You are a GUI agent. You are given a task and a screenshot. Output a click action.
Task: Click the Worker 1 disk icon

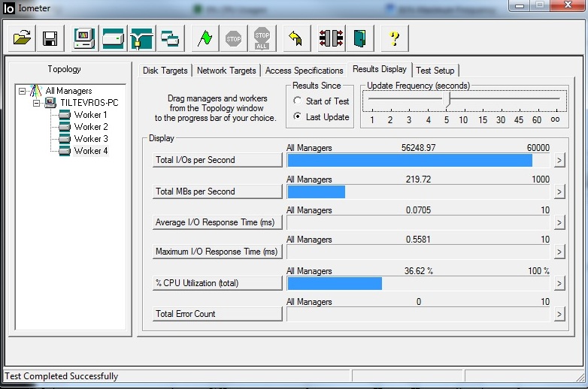(x=65, y=115)
